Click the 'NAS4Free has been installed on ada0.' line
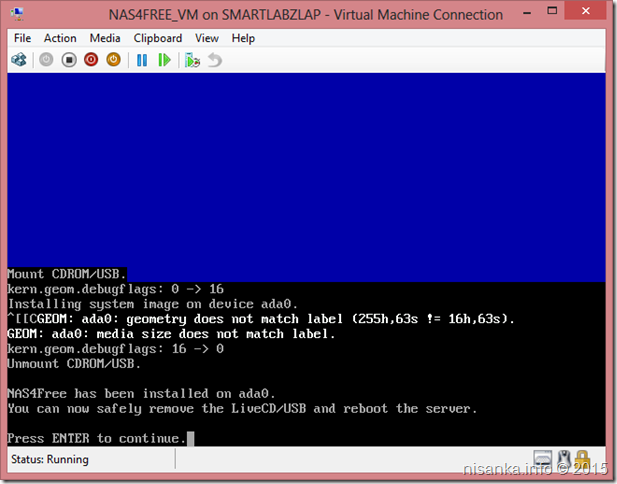Image resolution: width=617 pixels, height=484 pixels. coord(141,393)
